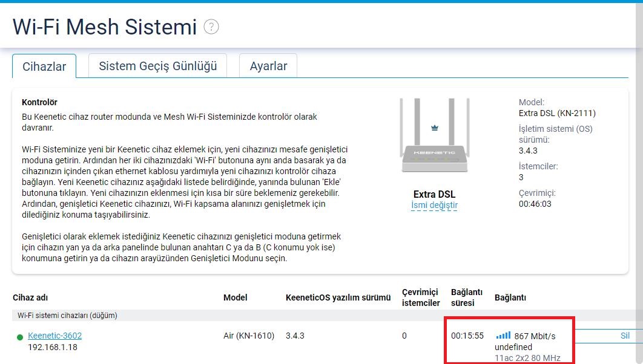Click the Kontrolör heading
The image size is (643, 364).
(39, 102)
